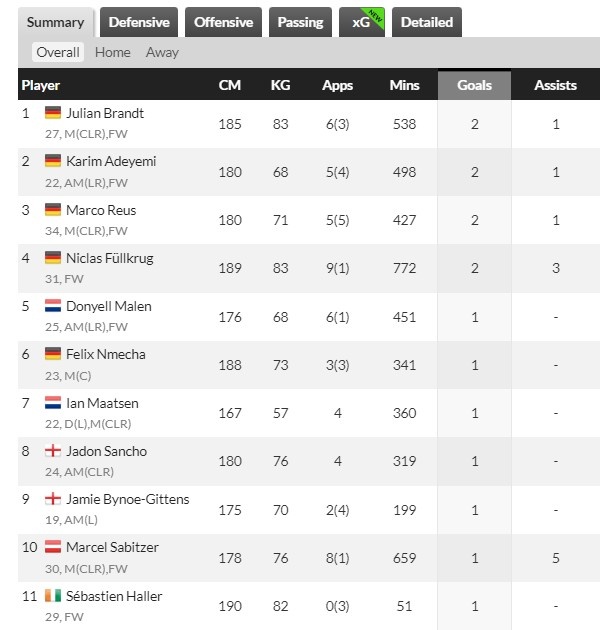
Task: Click Sébastien Haller's Ivory Coast flag icon
Action: pos(53,596)
